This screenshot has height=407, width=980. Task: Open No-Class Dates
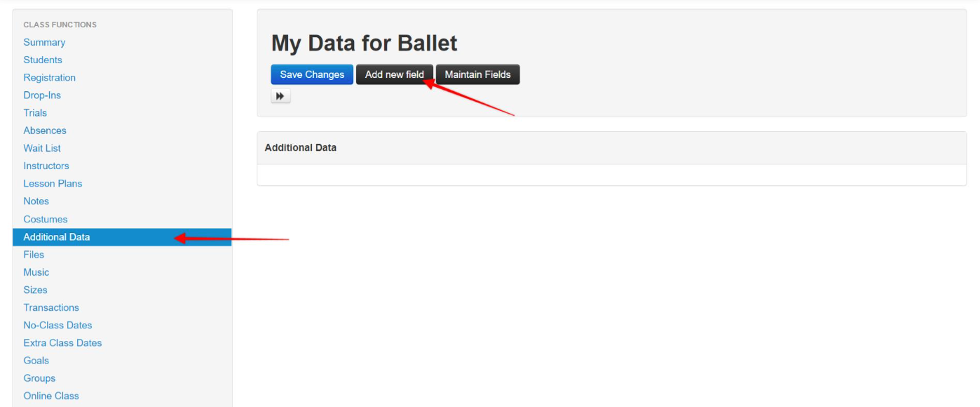tap(57, 325)
